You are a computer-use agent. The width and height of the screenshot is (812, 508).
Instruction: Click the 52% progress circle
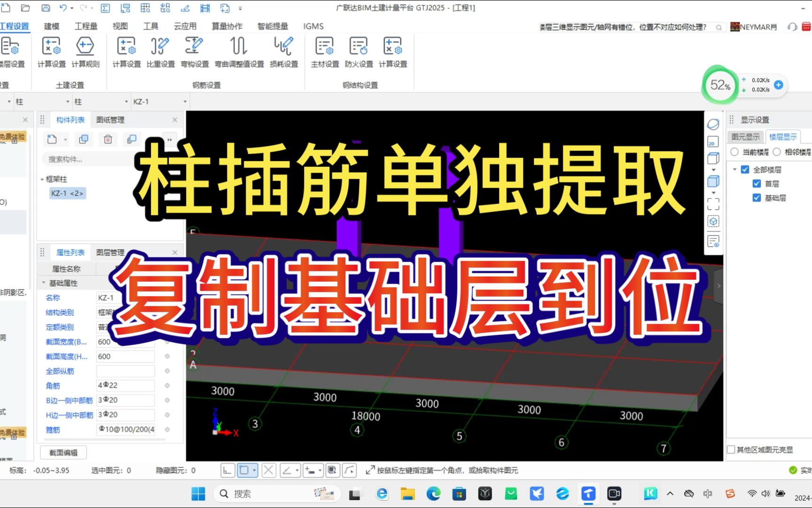click(x=719, y=85)
